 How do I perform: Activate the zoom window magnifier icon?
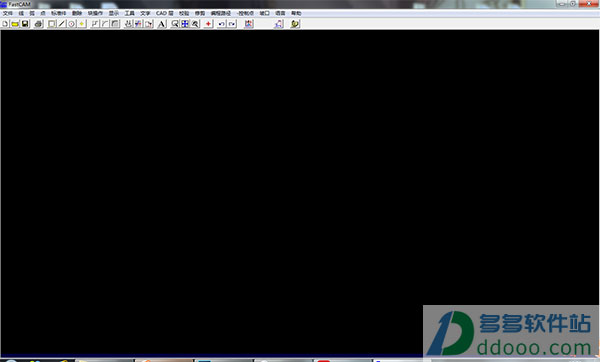[x=175, y=24]
